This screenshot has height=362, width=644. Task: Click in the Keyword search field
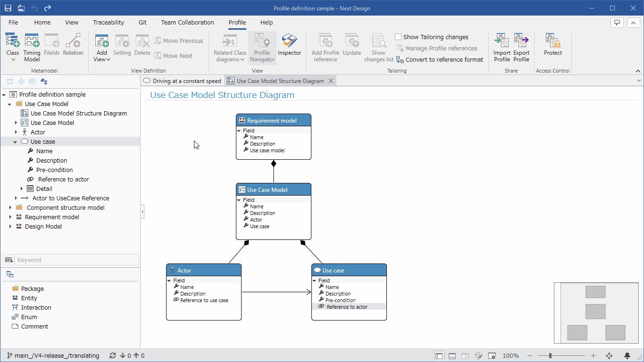(x=77, y=260)
